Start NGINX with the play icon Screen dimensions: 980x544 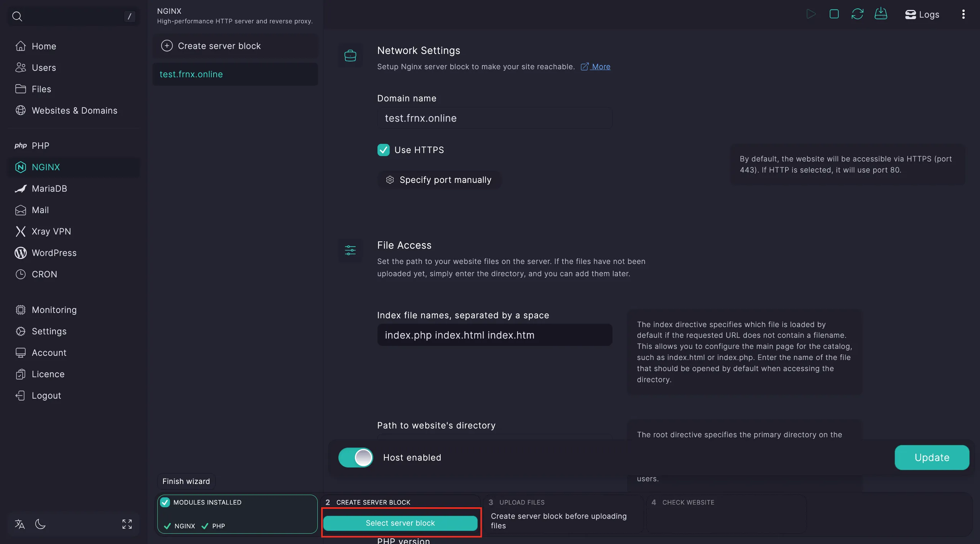(x=811, y=14)
